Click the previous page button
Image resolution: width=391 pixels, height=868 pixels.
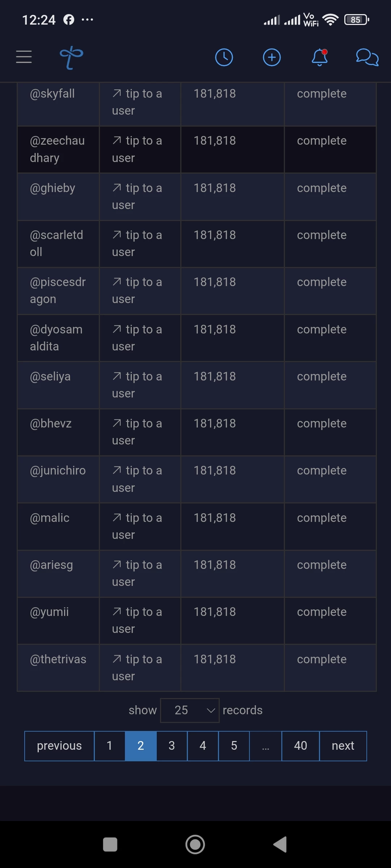59,746
